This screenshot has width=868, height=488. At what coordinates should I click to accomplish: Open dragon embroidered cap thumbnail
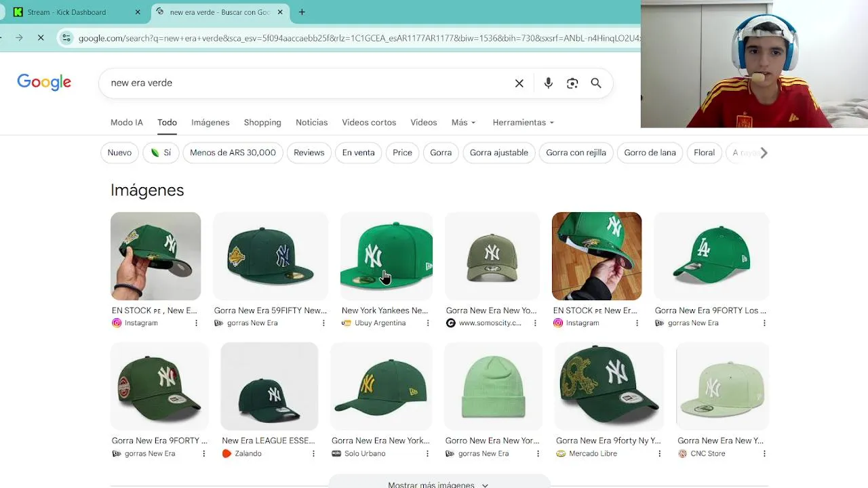tap(609, 386)
